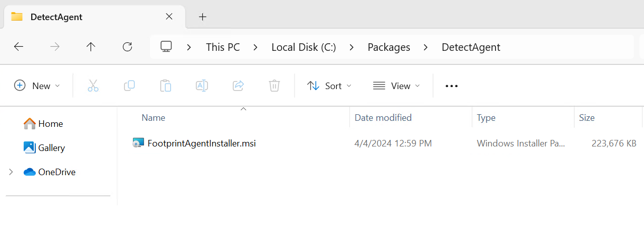Image resolution: width=644 pixels, height=227 pixels.
Task: Sort by the Size column header
Action: 587,117
